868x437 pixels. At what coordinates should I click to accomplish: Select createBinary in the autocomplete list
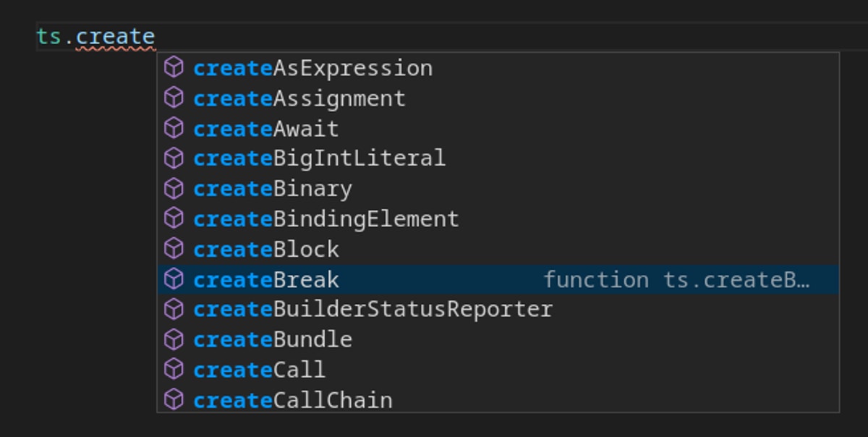click(273, 189)
